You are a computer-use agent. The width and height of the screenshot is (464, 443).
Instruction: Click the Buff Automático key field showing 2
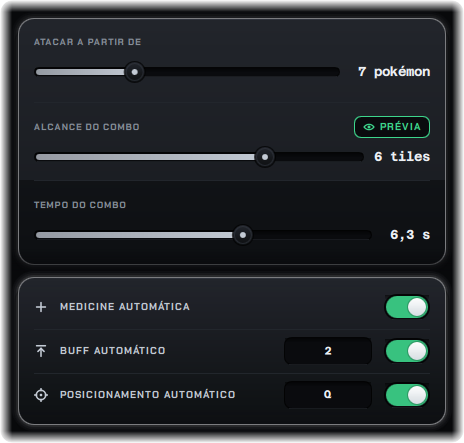[x=328, y=351]
